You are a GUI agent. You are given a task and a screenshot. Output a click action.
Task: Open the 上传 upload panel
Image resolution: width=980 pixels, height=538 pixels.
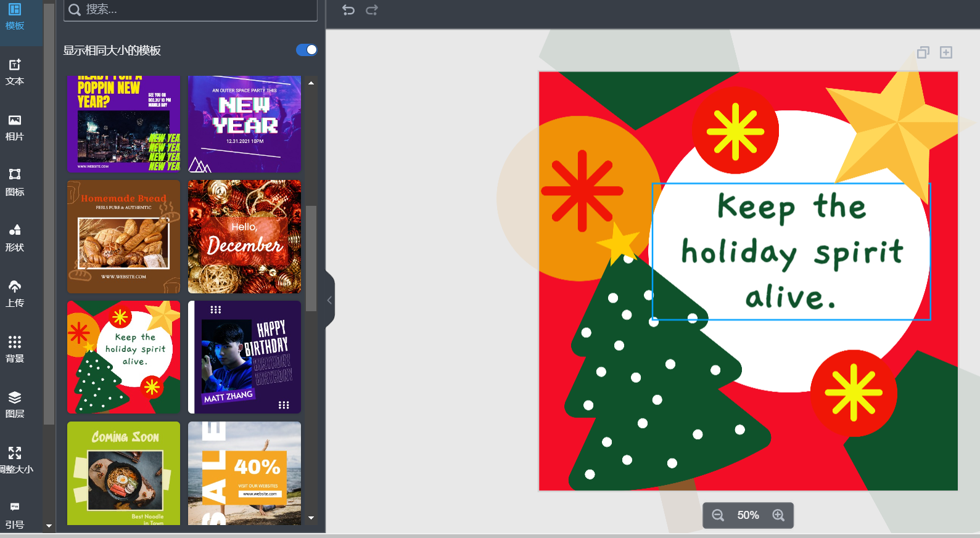(x=15, y=294)
